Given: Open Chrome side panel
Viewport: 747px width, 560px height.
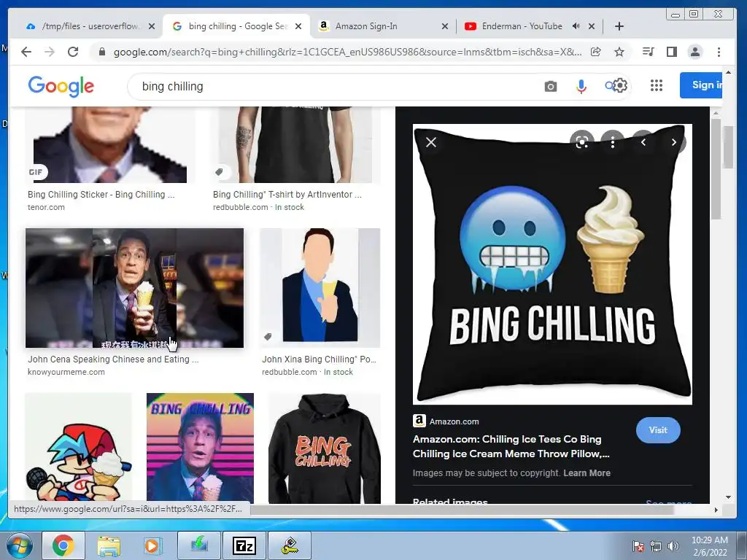Looking at the screenshot, I should click(x=672, y=52).
